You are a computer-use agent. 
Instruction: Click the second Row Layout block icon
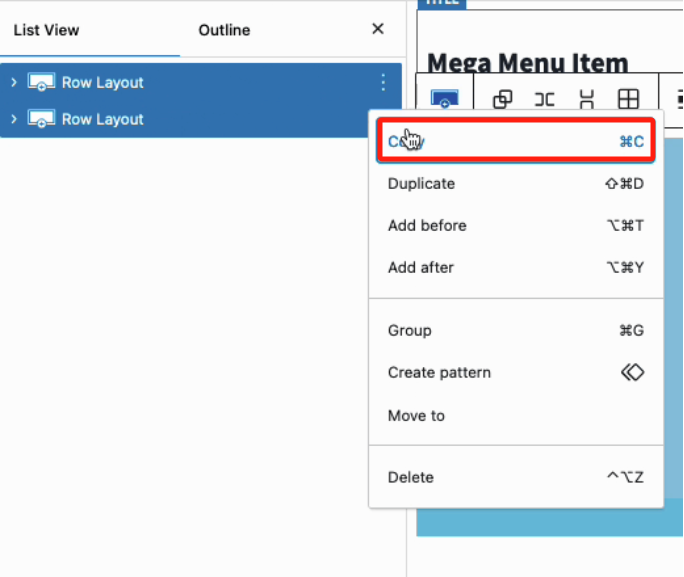tap(41, 119)
